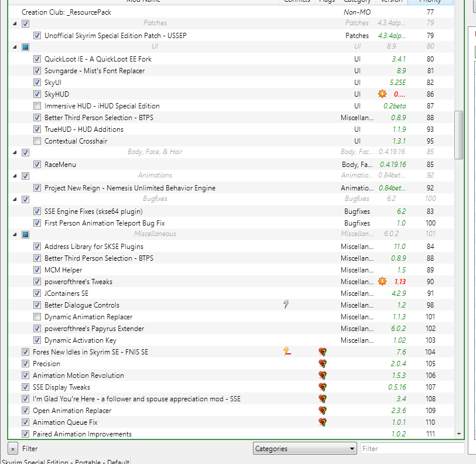The width and height of the screenshot is (476, 464).
Task: Open the Categories grouping dropdown
Action: coord(304,449)
